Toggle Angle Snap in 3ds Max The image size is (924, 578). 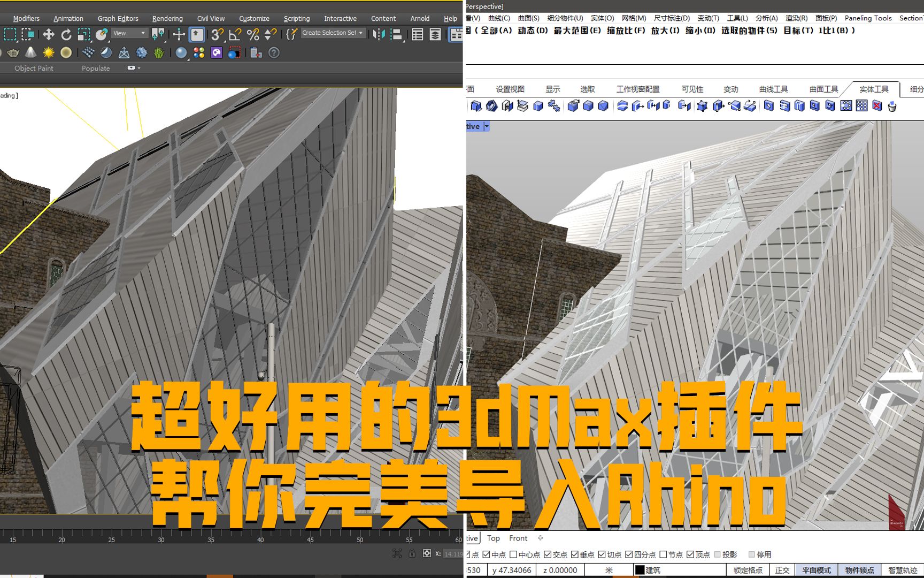(x=235, y=35)
